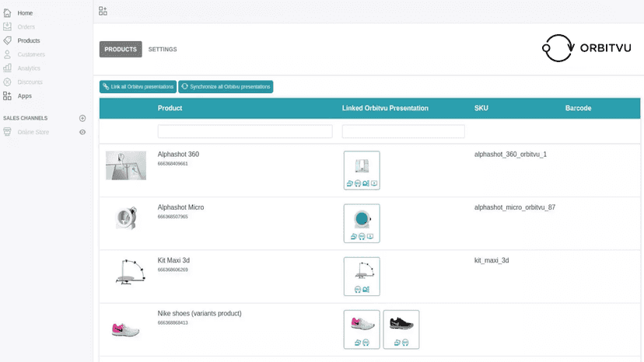Open Orders in the sidebar

[26, 27]
